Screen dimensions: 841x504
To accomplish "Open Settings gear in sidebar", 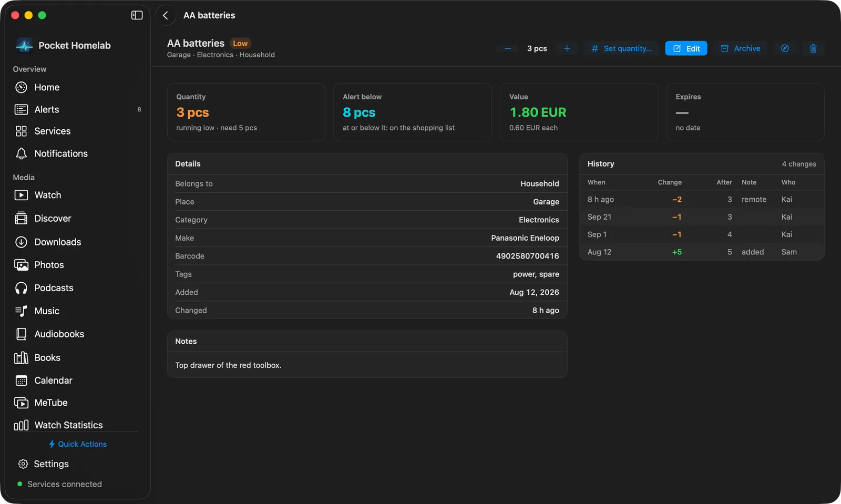I will [x=23, y=464].
